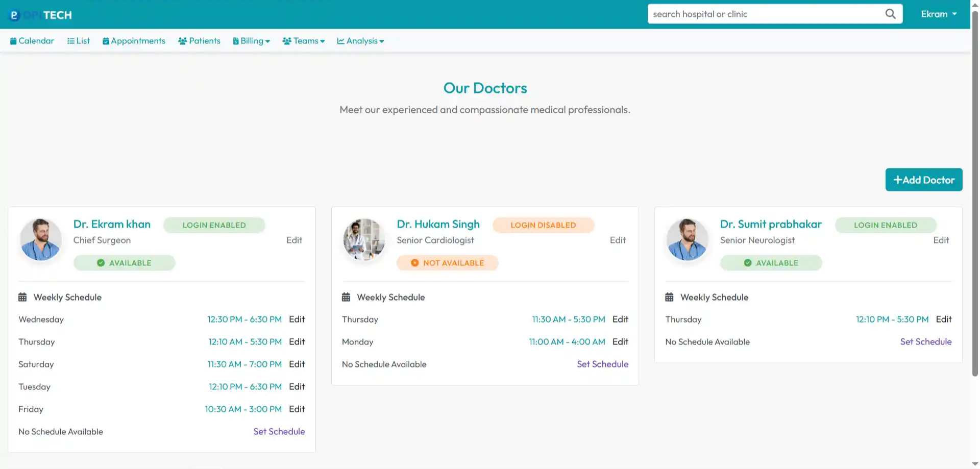
Task: Edit Dr. Hukam Singh's profile
Action: point(618,240)
